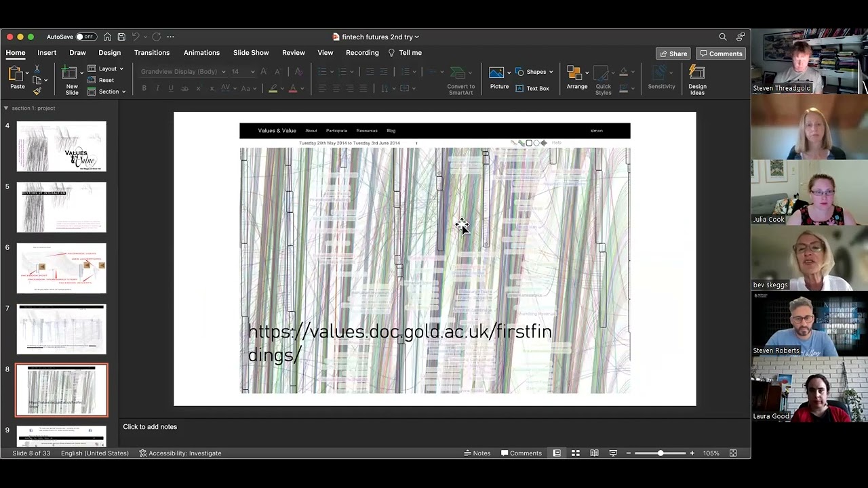Toggle AutoSave switch on
This screenshot has height=488, width=868.
tap(85, 37)
